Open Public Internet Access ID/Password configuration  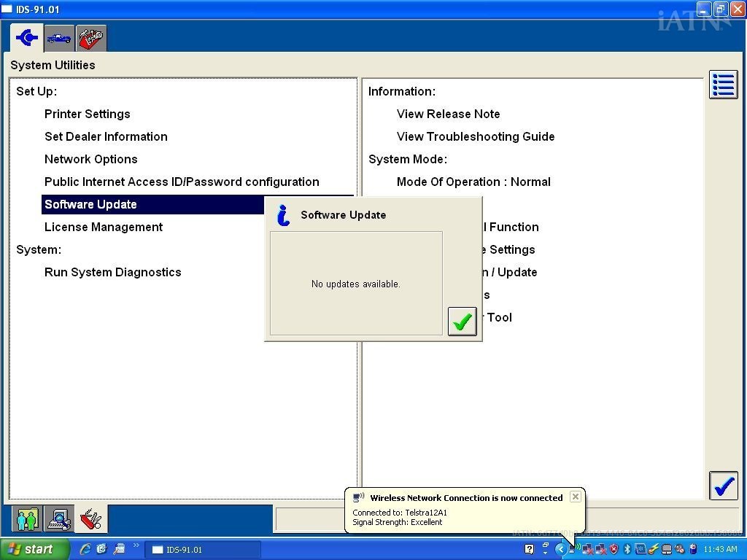[182, 182]
